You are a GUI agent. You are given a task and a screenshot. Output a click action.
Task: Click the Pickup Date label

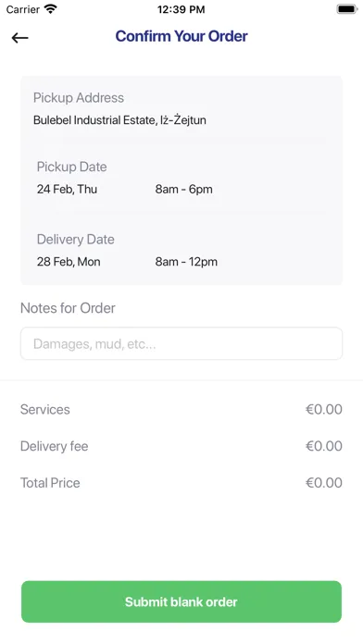[x=72, y=167]
